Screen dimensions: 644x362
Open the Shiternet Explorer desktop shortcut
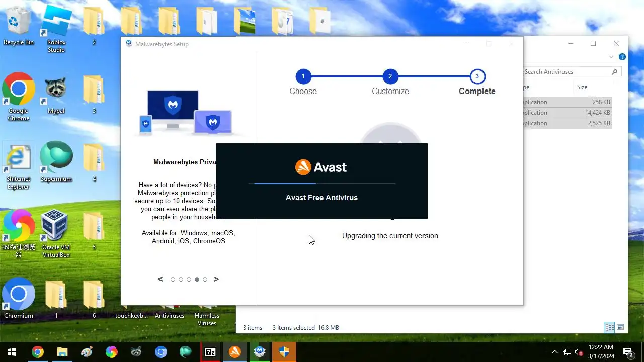click(19, 165)
